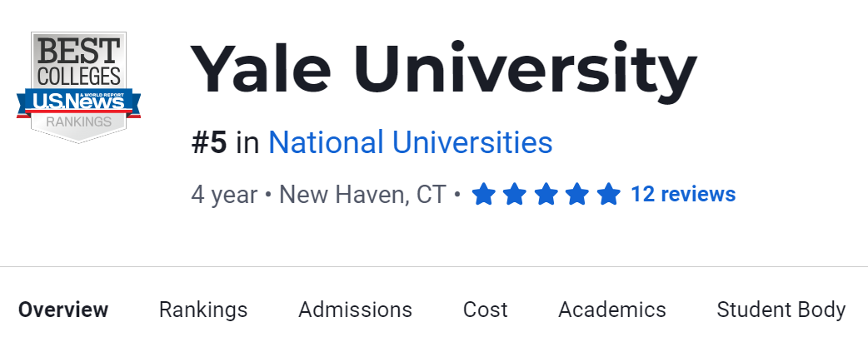Screen dimensions: 868x342
Task: Click the U.S. News blue ribbon logo
Action: tap(78, 102)
